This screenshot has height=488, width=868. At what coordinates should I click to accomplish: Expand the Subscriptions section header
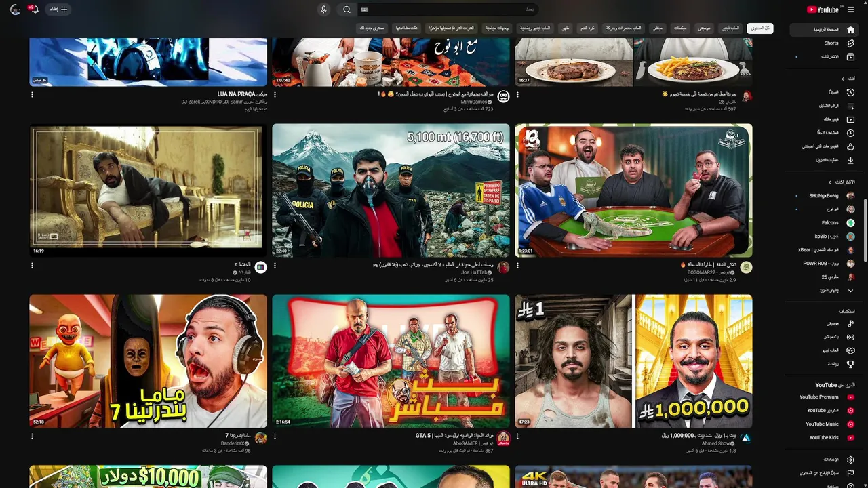click(x=841, y=182)
